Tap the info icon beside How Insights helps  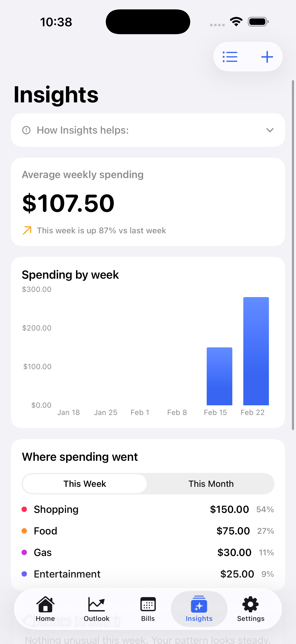[x=26, y=130]
